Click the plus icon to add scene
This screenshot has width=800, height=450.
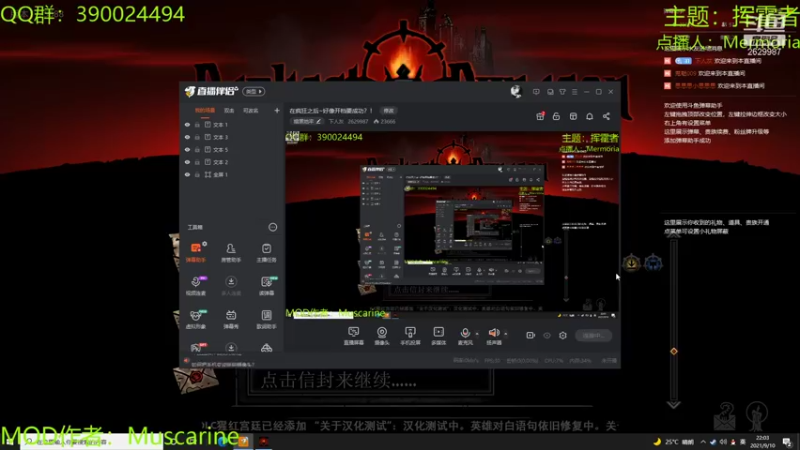(x=277, y=110)
